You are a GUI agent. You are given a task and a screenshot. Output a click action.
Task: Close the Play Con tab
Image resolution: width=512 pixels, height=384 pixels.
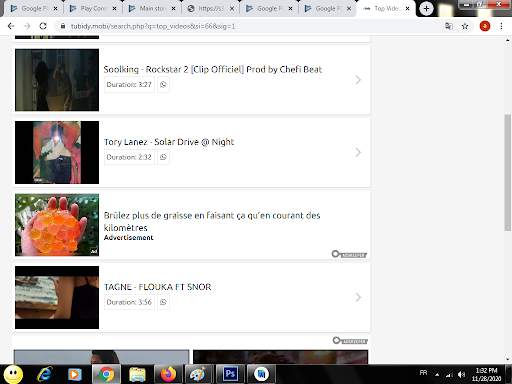[114, 8]
